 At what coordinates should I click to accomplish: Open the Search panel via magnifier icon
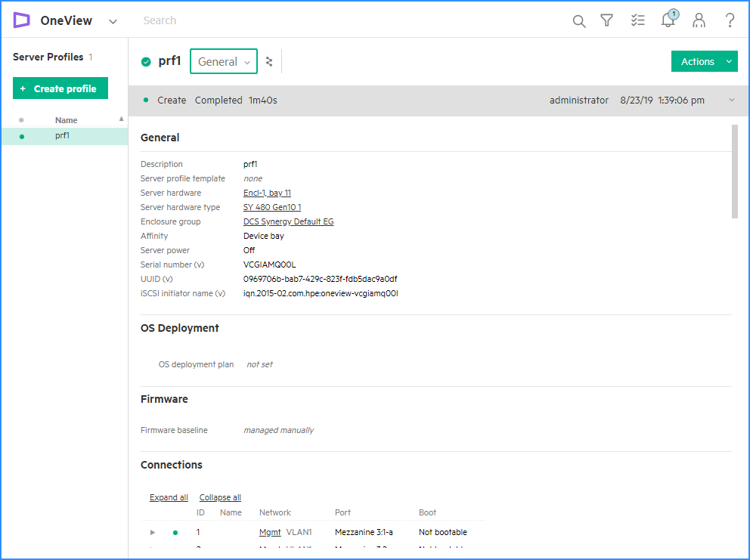pos(578,20)
